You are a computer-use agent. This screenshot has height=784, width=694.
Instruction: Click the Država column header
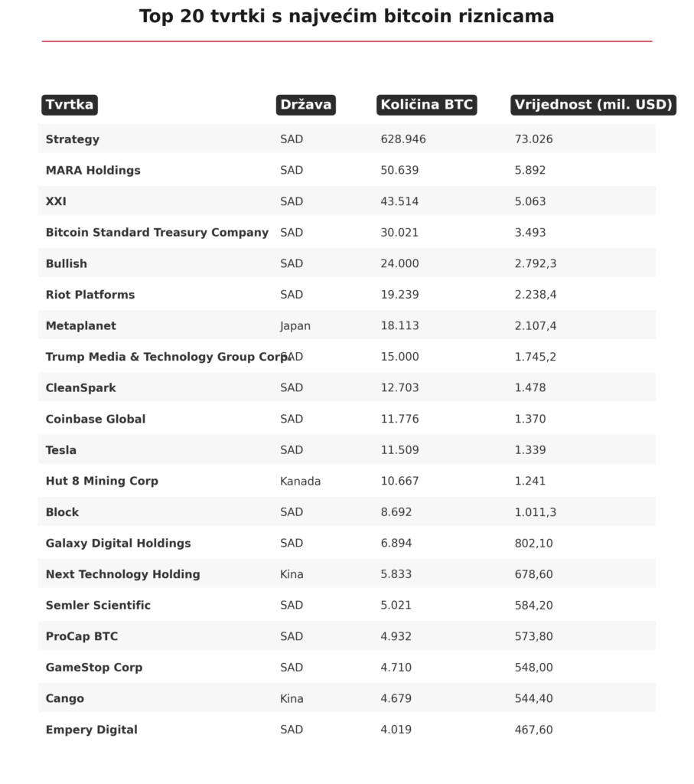pyautogui.click(x=306, y=105)
